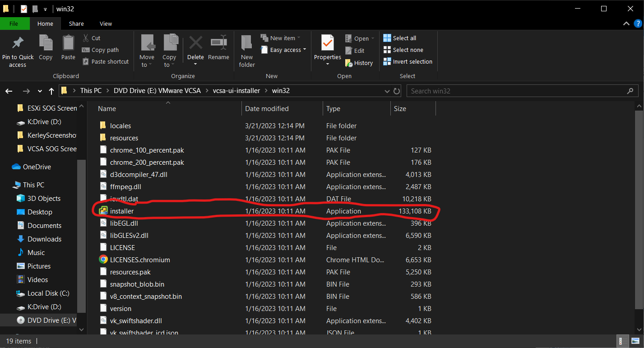
Task: Refresh the win32 folder view
Action: click(x=397, y=91)
